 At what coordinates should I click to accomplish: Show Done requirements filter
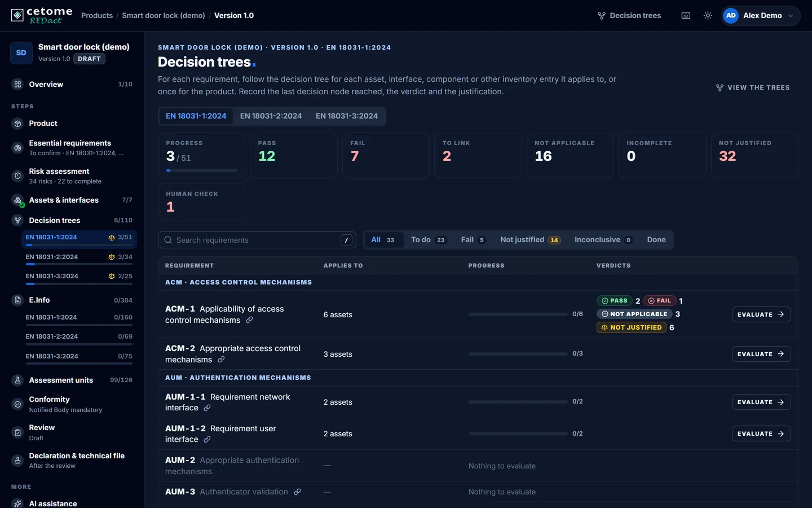coord(656,240)
